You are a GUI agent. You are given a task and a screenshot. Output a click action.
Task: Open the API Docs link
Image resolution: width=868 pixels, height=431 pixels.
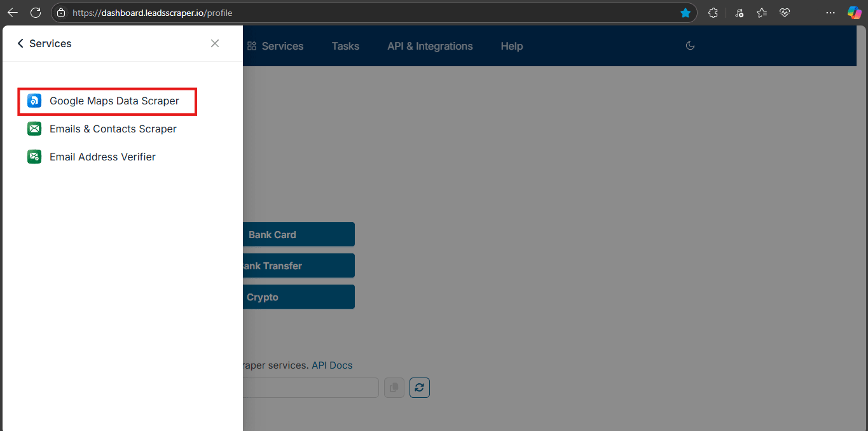pyautogui.click(x=332, y=365)
